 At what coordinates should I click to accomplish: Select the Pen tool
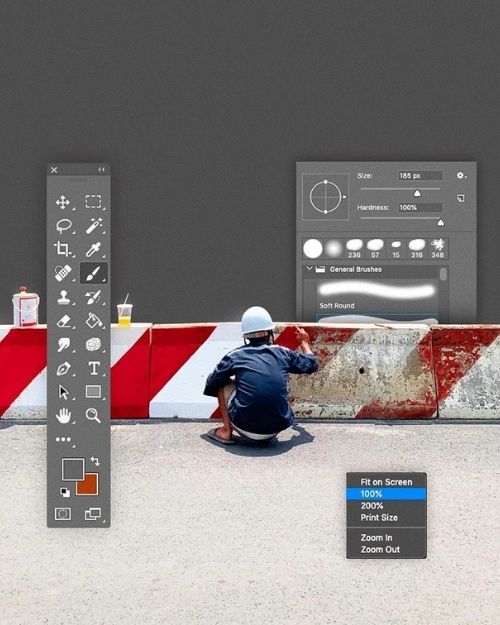tap(63, 369)
